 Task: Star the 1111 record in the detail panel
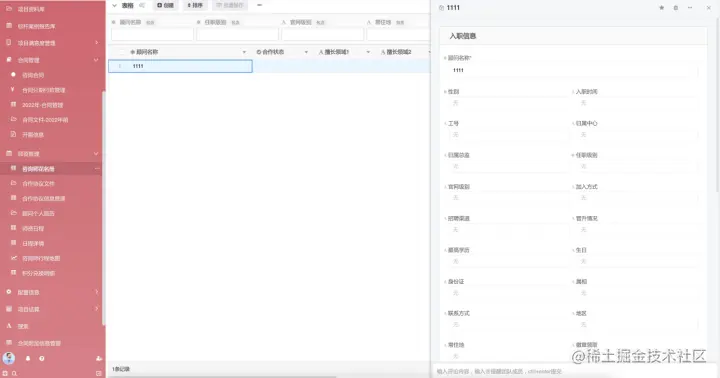[662, 8]
